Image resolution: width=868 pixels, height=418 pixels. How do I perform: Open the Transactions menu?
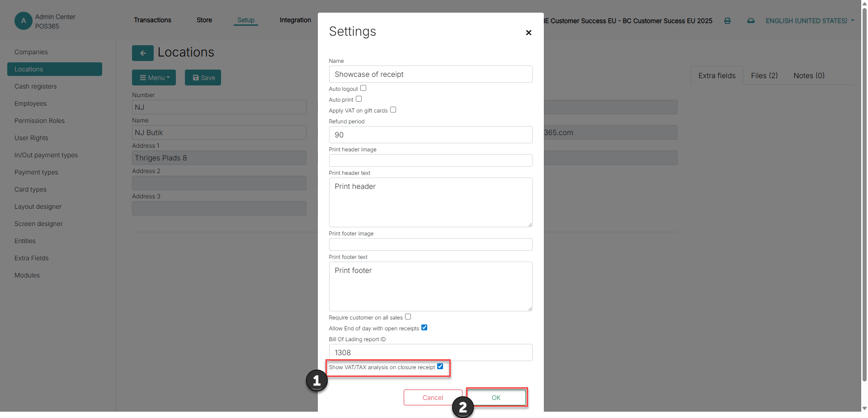(x=152, y=20)
